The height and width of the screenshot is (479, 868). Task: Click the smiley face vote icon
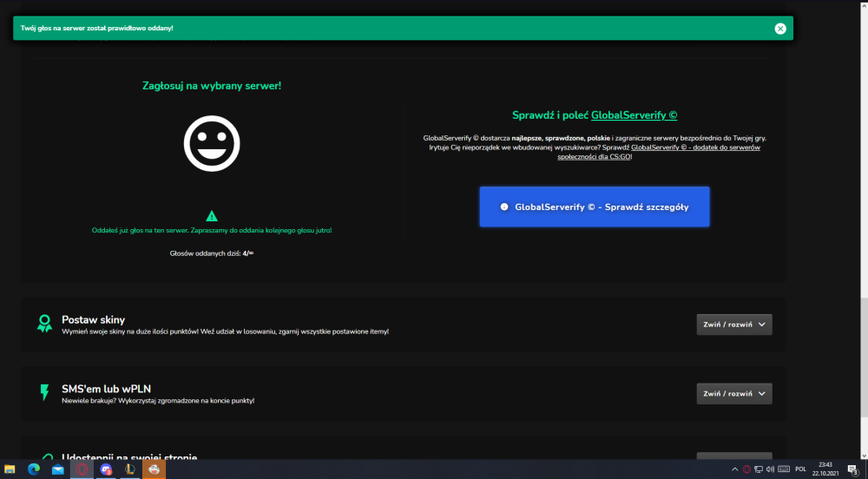[x=212, y=143]
